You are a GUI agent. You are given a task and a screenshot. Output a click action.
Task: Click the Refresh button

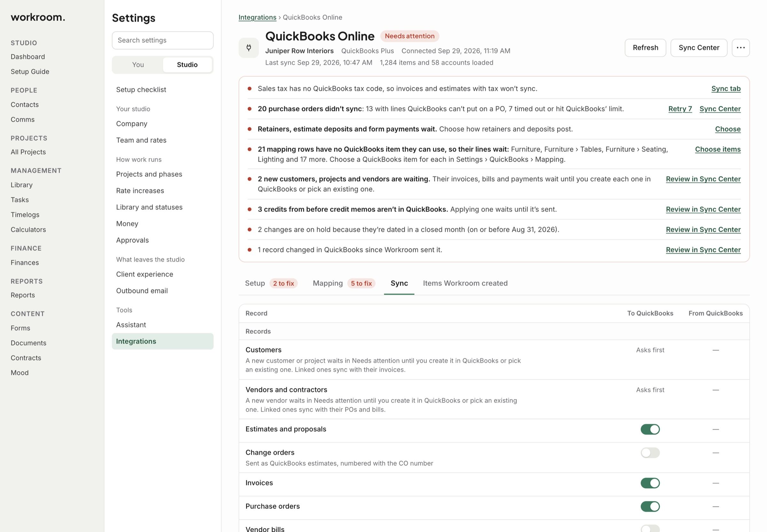click(645, 48)
